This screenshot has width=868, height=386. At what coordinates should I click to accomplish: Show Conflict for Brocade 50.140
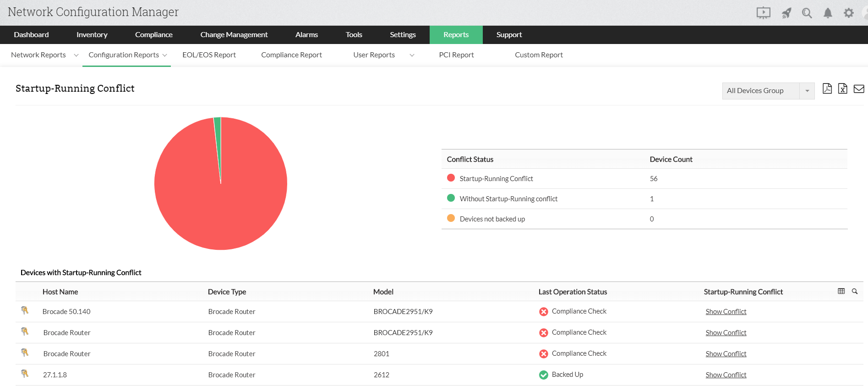(726, 312)
